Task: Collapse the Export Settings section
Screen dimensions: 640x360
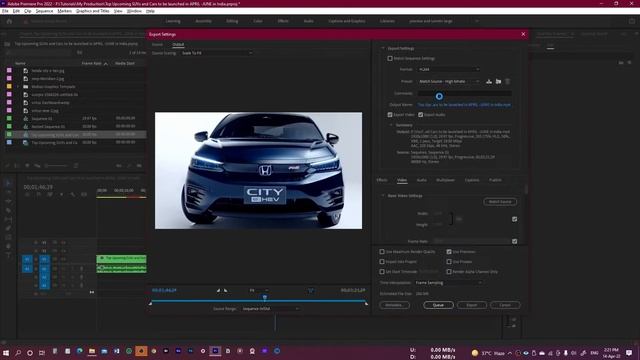Action: coord(383,49)
